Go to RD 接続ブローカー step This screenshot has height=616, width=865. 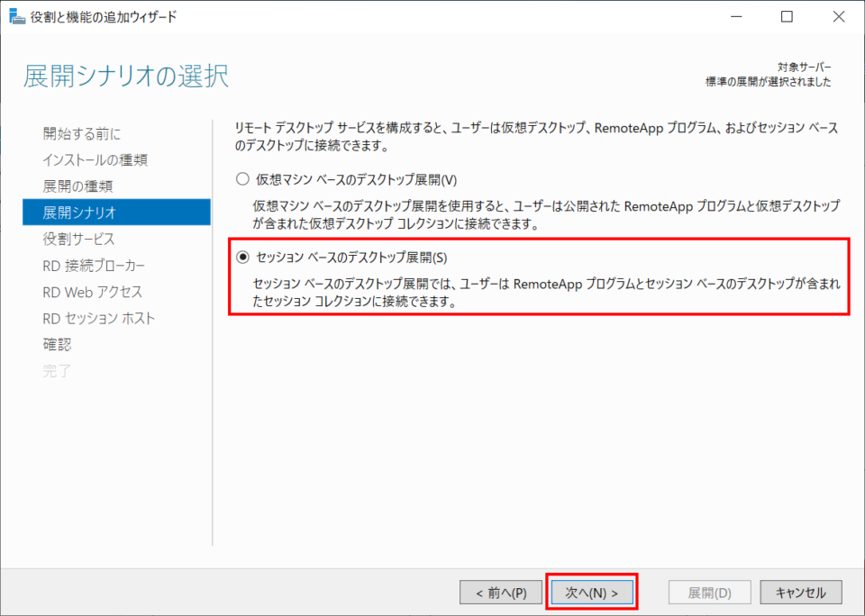(x=94, y=266)
